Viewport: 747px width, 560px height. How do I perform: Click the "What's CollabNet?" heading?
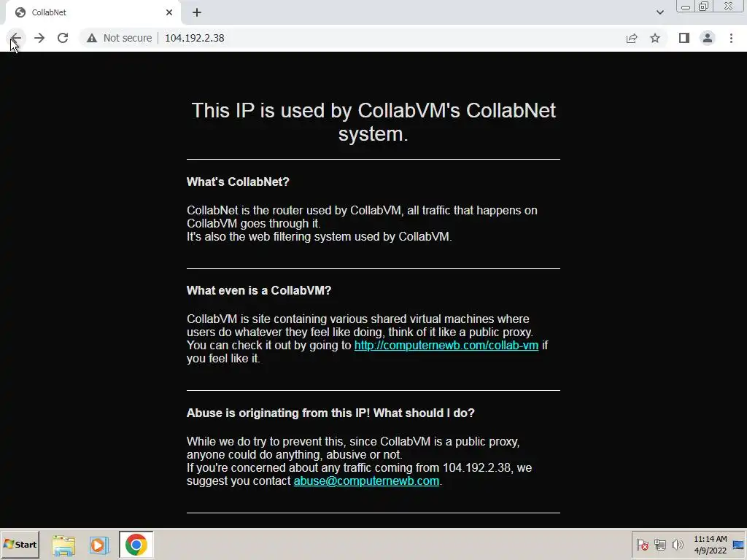click(x=238, y=182)
